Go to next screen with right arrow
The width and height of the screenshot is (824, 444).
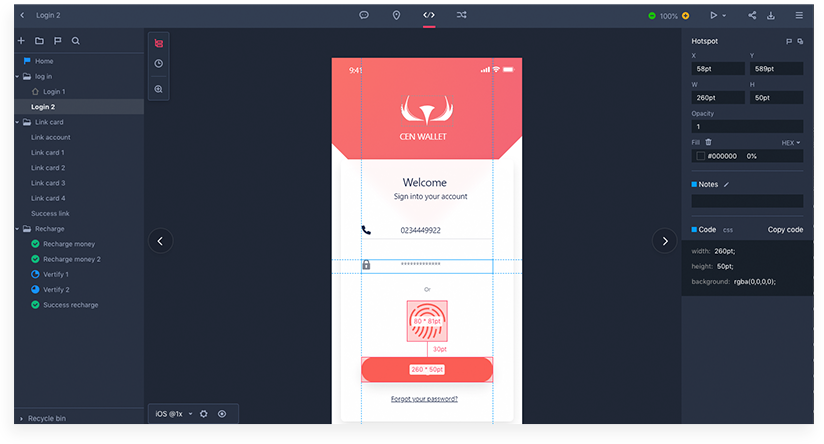click(x=665, y=240)
